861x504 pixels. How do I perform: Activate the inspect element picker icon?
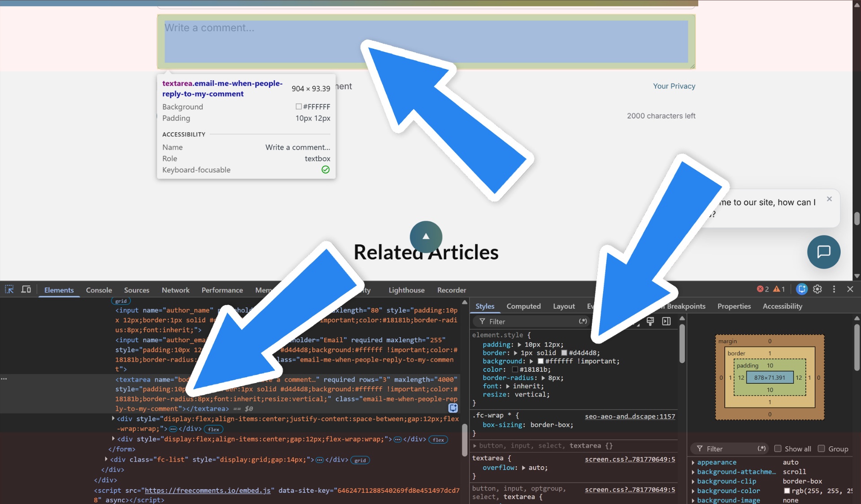click(9, 289)
